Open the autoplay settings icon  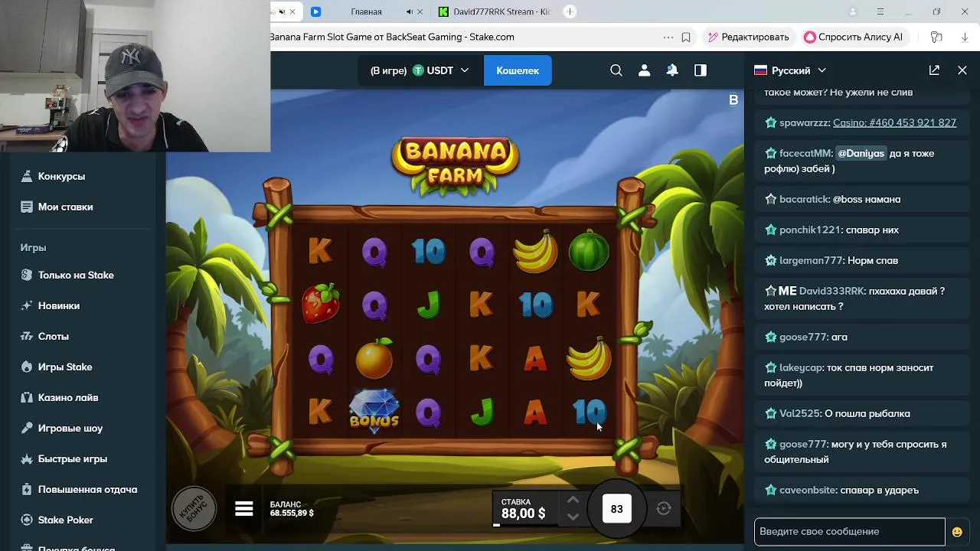click(x=664, y=508)
